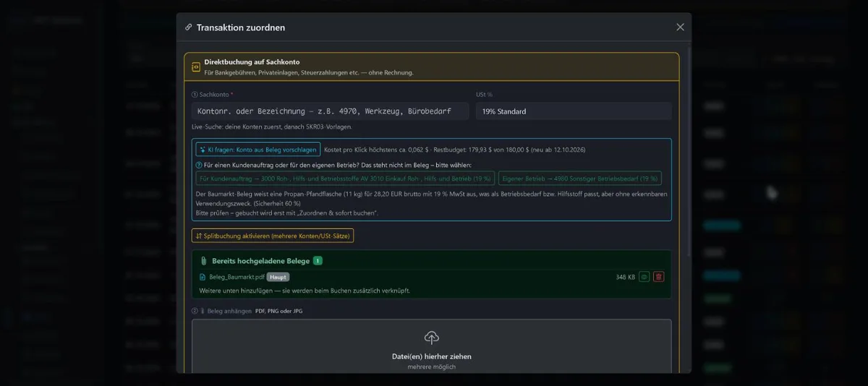Click the link icon beside Transaktion zuordnen title

(x=189, y=27)
